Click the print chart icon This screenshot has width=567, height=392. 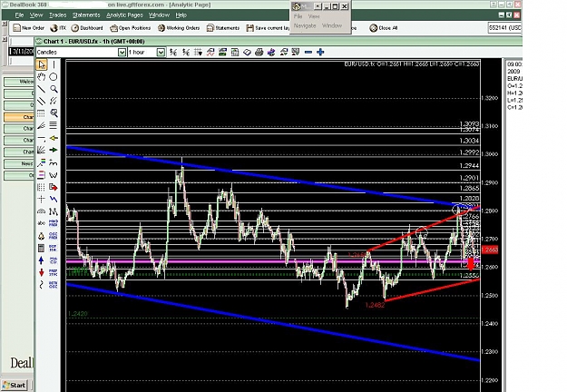click(x=259, y=53)
